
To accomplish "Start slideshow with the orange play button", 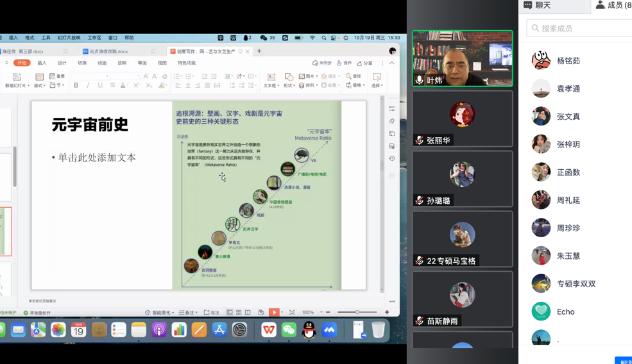I will click(x=274, y=313).
